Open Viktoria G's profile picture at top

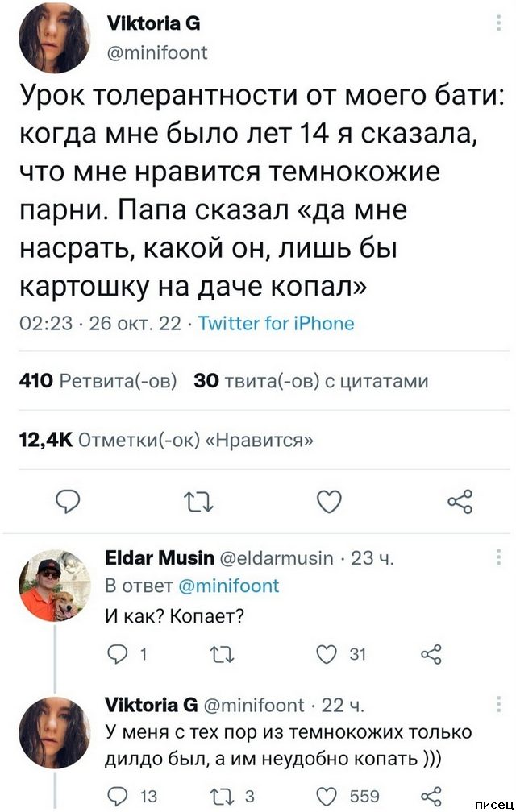click(x=55, y=39)
